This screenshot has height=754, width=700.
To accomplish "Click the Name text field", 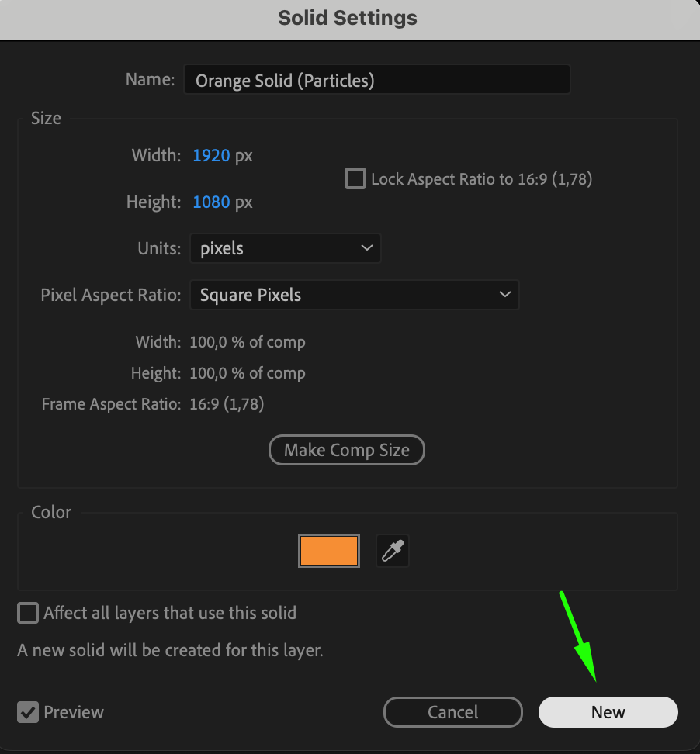I will tap(376, 80).
